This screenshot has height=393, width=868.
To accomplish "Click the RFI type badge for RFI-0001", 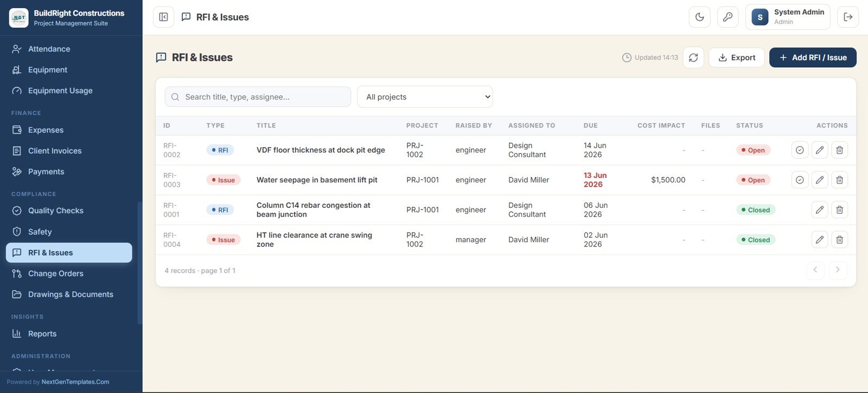I will click(x=220, y=210).
